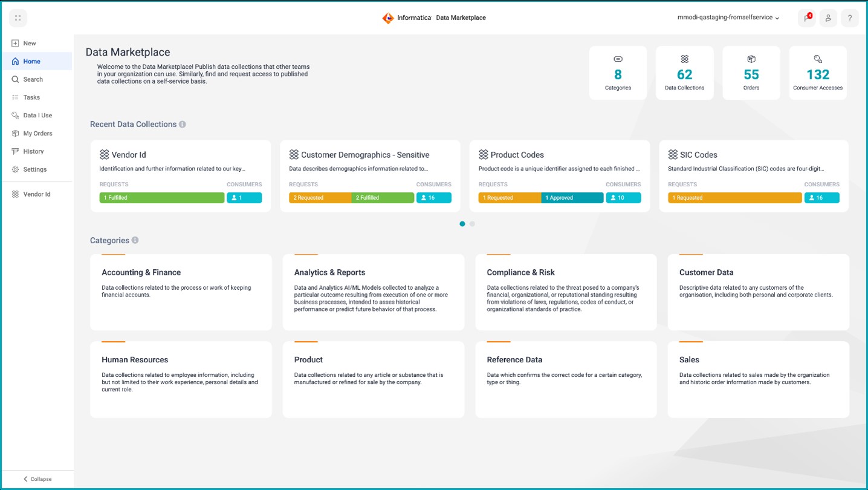Open the New menu in sidebar

(x=29, y=44)
